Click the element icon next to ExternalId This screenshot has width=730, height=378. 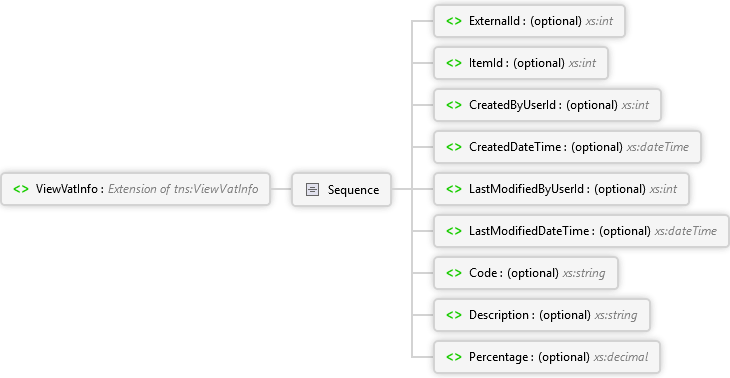click(454, 21)
